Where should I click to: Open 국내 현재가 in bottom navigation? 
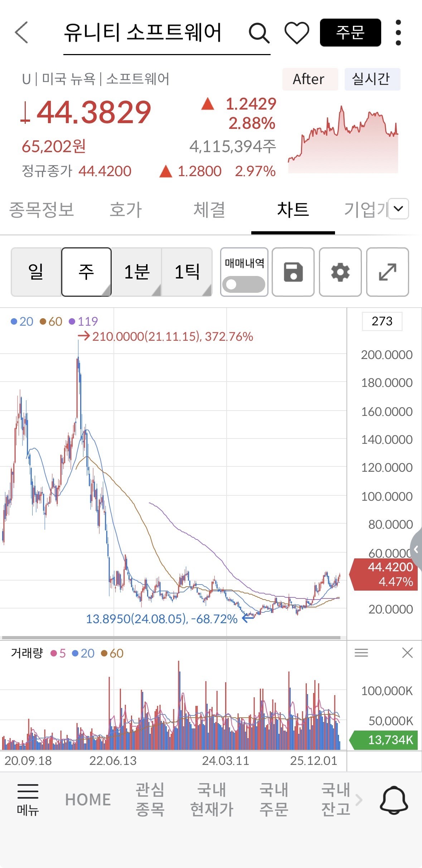212,800
